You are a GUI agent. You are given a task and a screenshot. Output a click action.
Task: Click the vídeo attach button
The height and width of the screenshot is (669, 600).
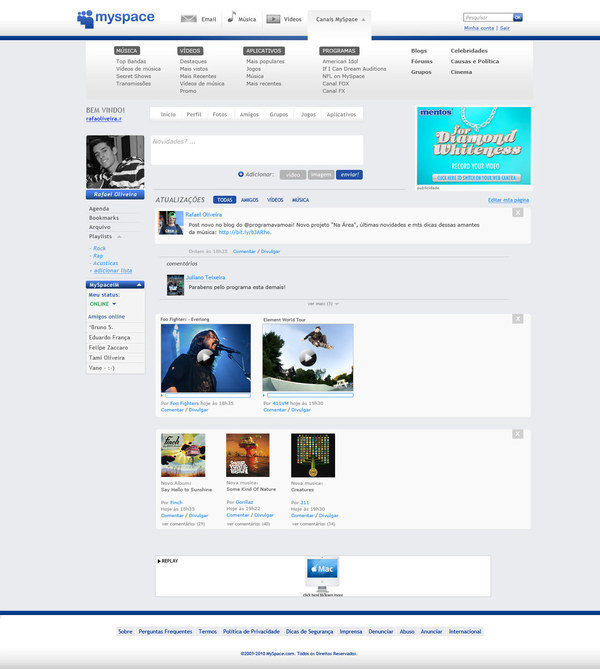tap(293, 175)
